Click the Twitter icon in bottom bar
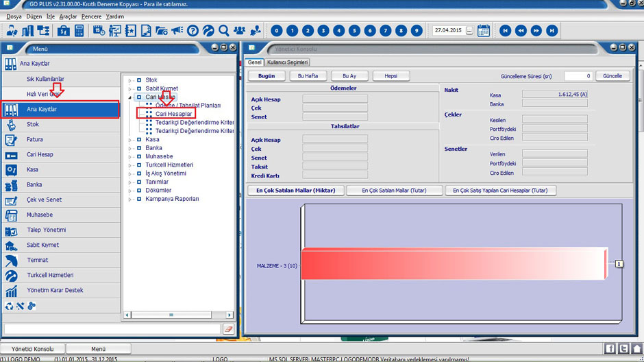The height and width of the screenshot is (362, 644). click(623, 348)
